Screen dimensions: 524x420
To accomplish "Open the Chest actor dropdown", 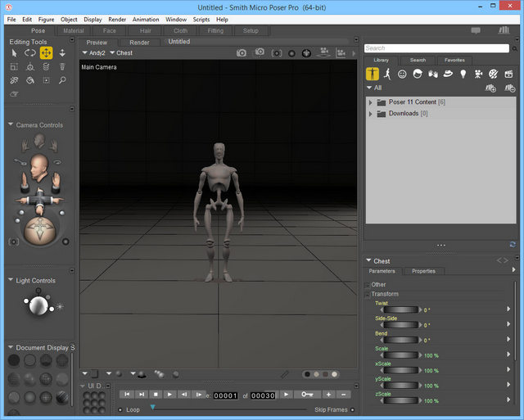I will [121, 53].
